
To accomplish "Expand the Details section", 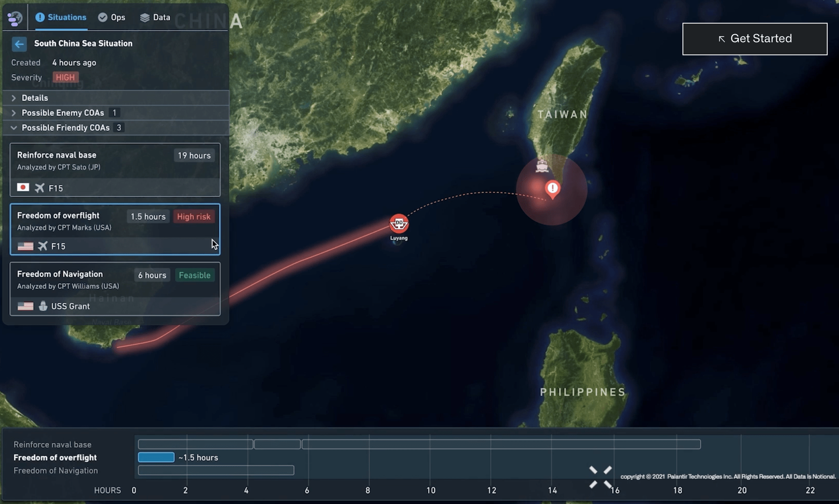I will pyautogui.click(x=115, y=98).
